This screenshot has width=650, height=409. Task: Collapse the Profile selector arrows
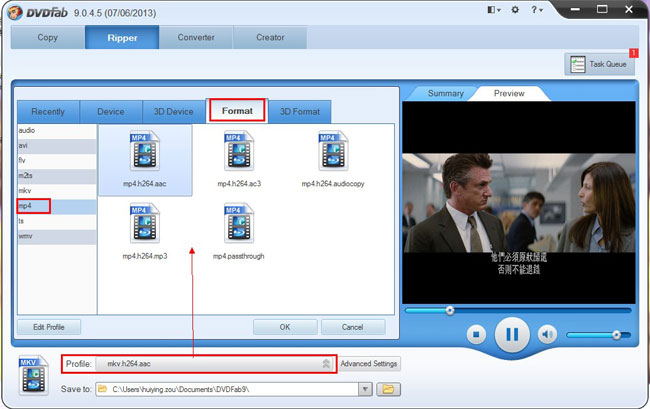pyautogui.click(x=326, y=363)
